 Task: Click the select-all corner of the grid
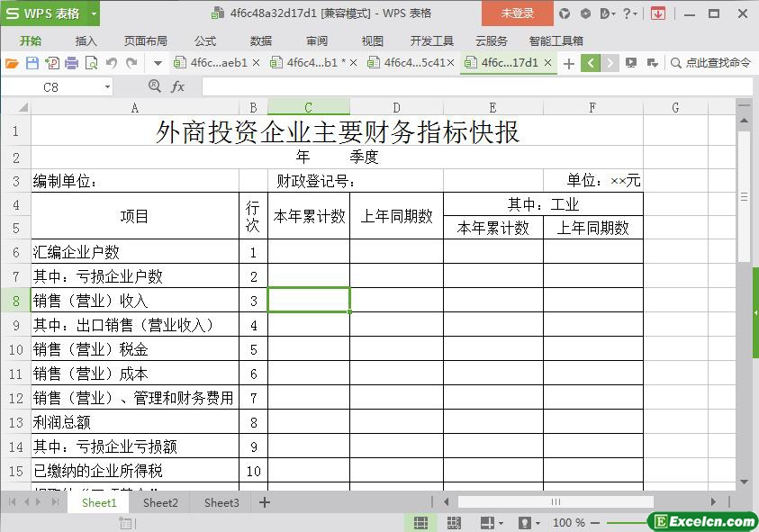click(x=16, y=107)
